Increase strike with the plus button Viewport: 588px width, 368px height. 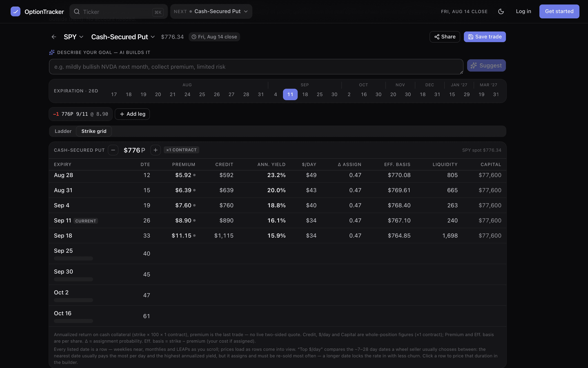coord(156,150)
